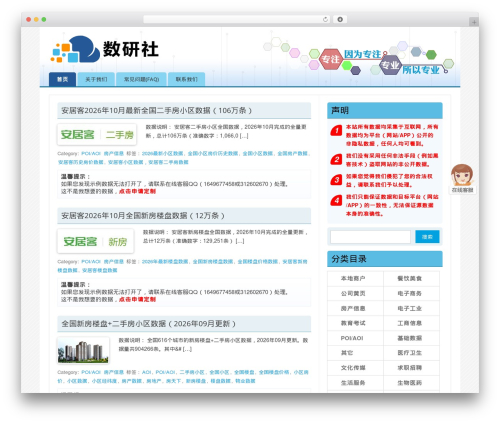Open category 基础数据

(410, 338)
